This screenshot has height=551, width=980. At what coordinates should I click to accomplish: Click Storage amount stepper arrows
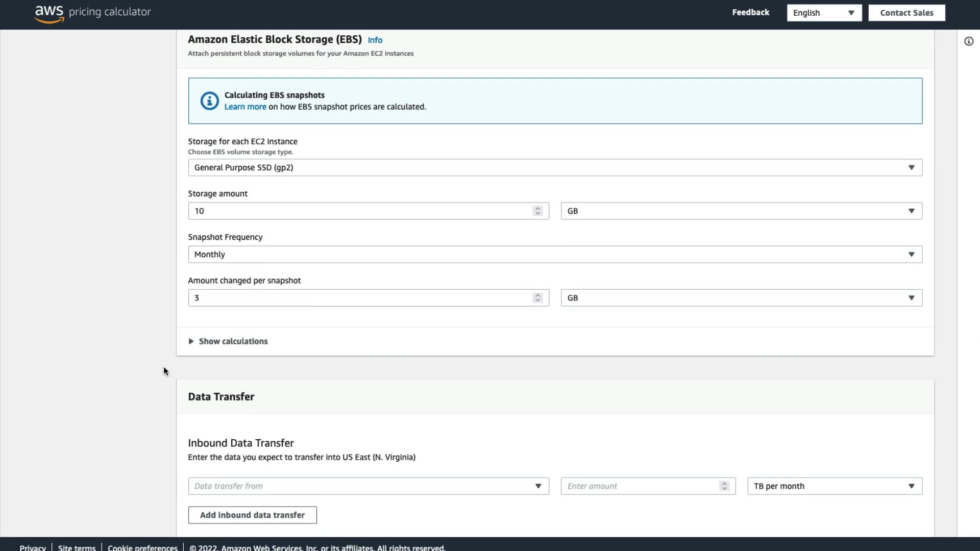tap(537, 211)
